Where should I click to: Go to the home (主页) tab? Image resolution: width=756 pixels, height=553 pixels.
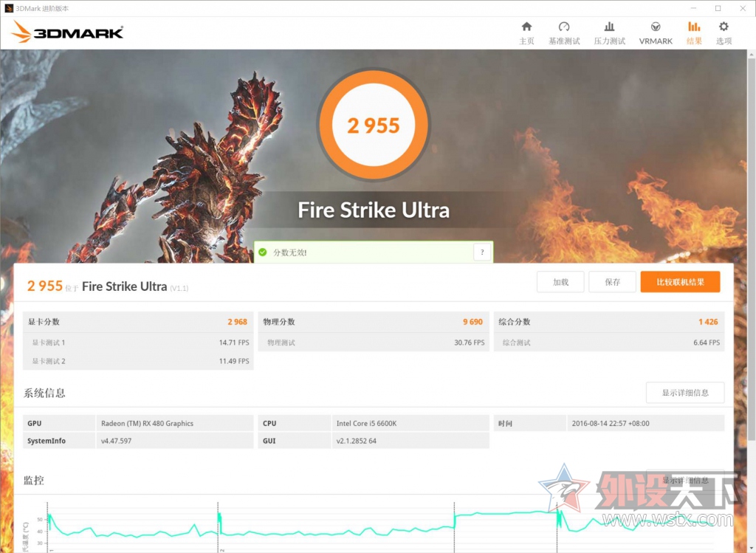(x=526, y=33)
